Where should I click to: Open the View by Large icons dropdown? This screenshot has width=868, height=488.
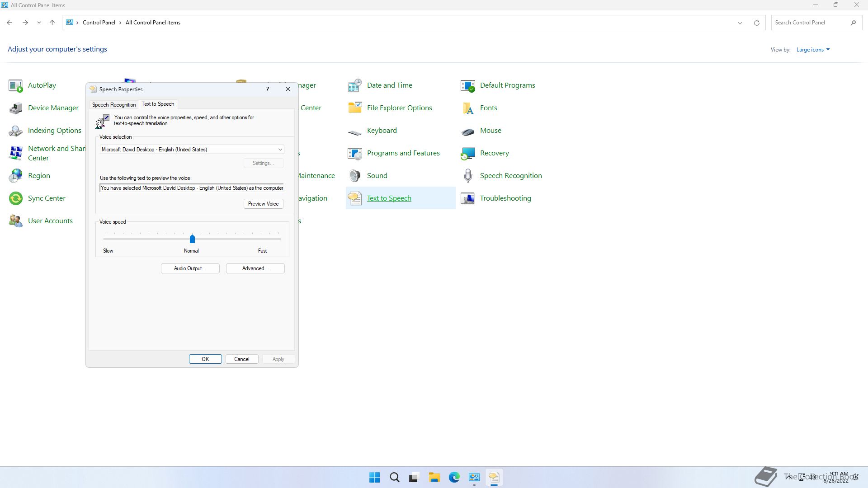tap(813, 50)
